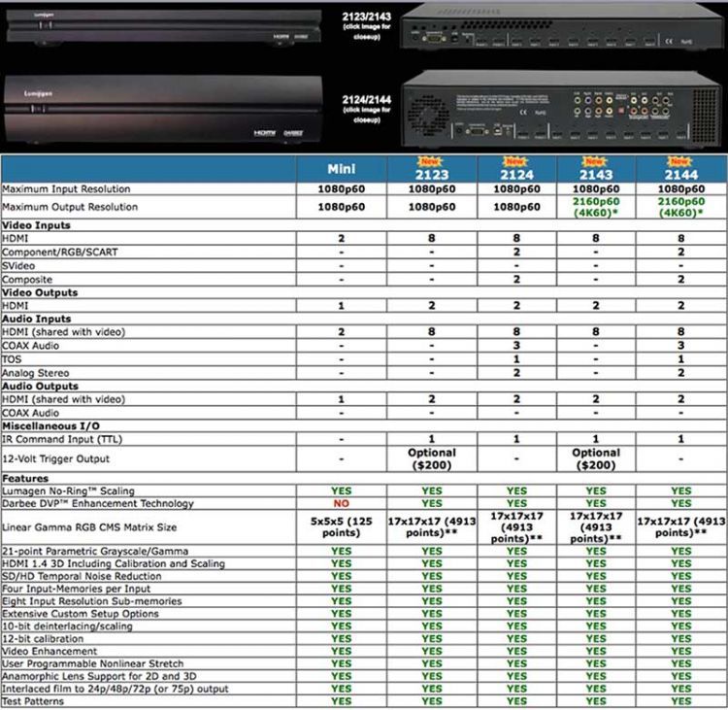Click Linear Gamma RGB CMS Matrix Size label
Screen dimensions: 728x710
tap(89, 527)
